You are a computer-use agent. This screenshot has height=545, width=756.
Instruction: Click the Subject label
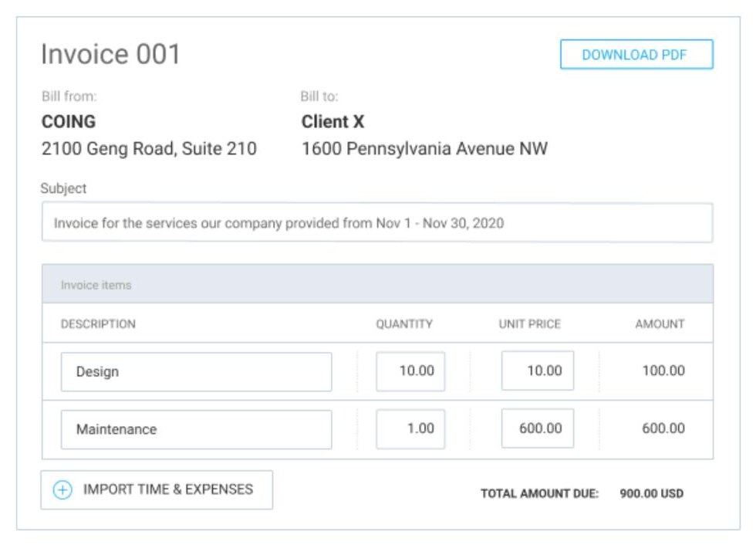pos(63,188)
